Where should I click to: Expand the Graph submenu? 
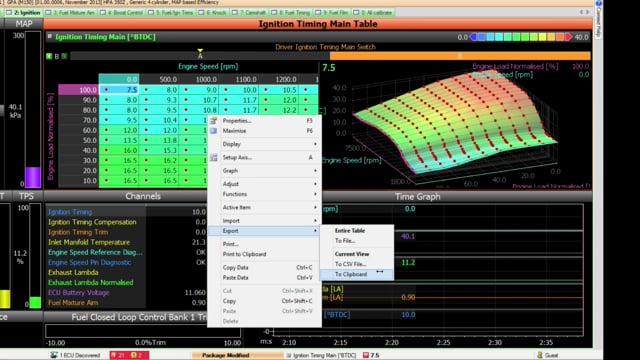pyautogui.click(x=264, y=171)
